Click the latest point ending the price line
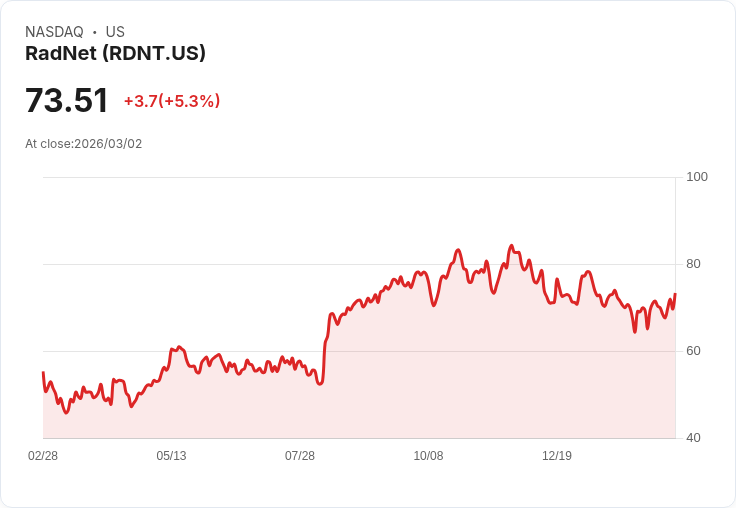The height and width of the screenshot is (508, 736). point(675,294)
